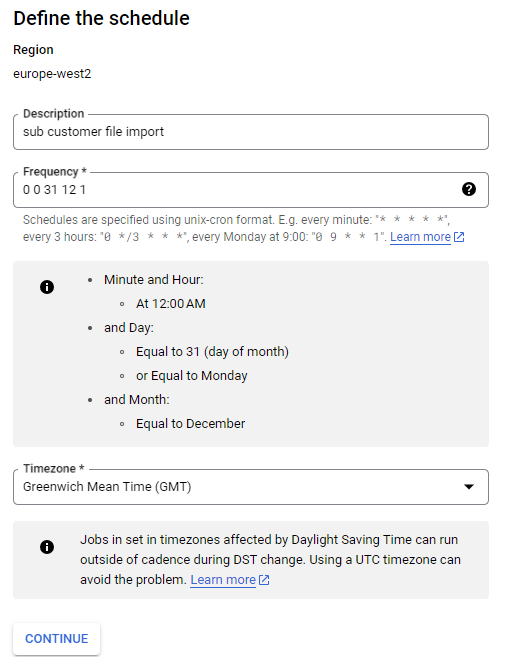The image size is (510, 657).
Task: Select the Greenwich Mean Time timezone field
Action: pyautogui.click(x=251, y=487)
